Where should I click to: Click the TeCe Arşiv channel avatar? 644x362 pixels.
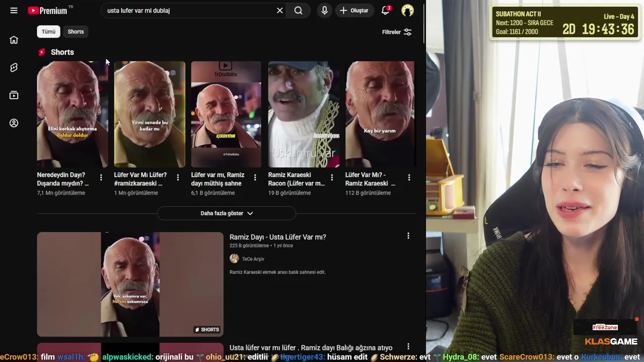tap(234, 258)
